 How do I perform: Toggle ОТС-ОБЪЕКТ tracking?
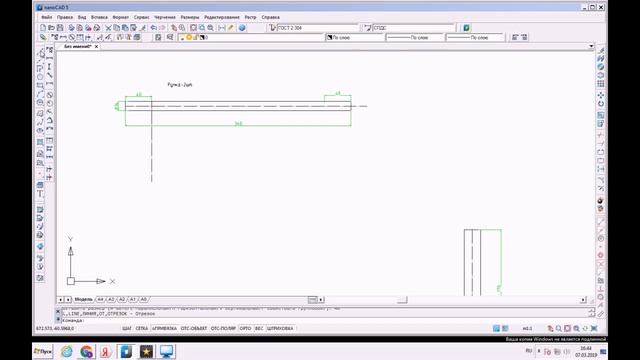tap(194, 328)
